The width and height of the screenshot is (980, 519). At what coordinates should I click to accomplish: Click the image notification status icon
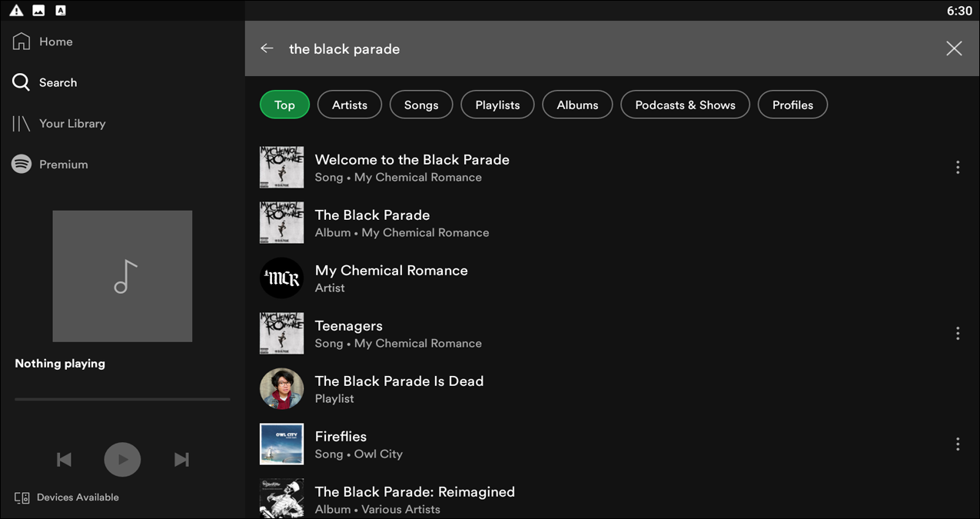(38, 10)
